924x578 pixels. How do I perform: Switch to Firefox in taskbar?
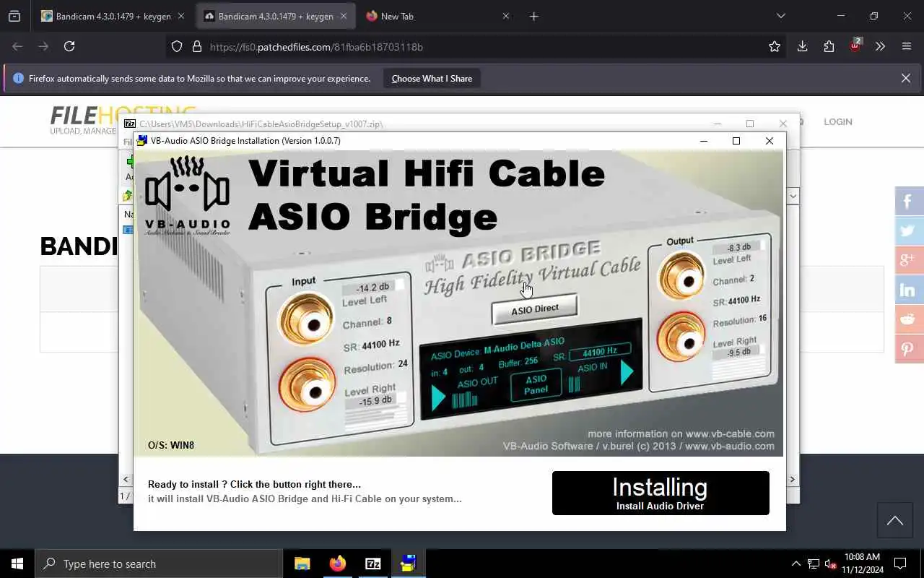[337, 564]
